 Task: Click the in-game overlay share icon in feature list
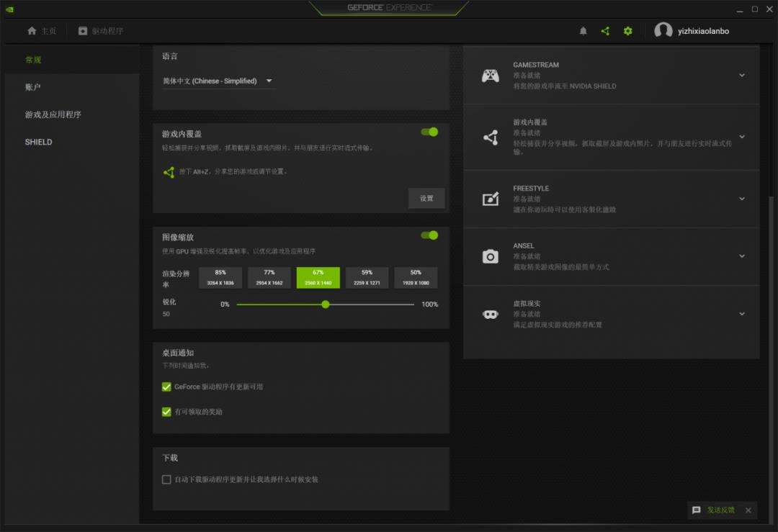pyautogui.click(x=491, y=137)
